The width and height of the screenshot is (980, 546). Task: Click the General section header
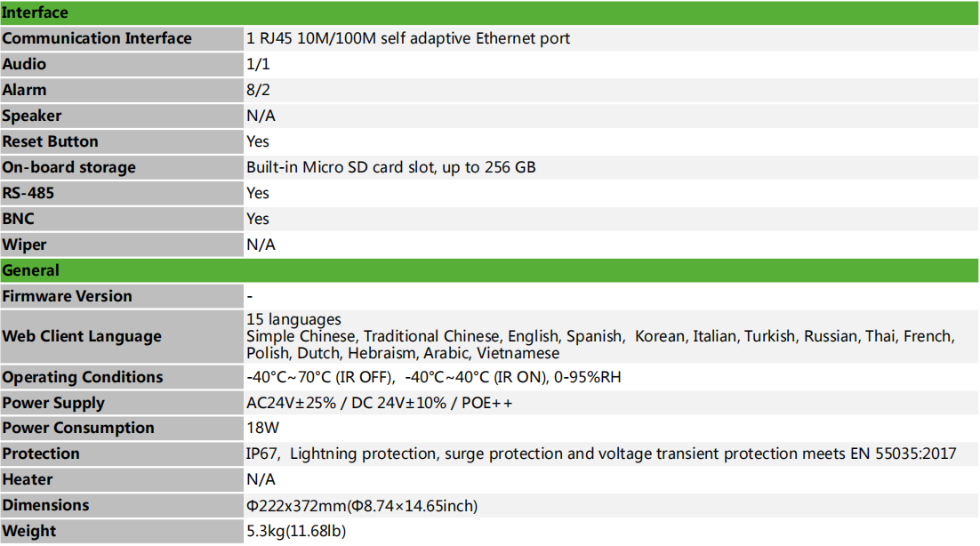31,270
